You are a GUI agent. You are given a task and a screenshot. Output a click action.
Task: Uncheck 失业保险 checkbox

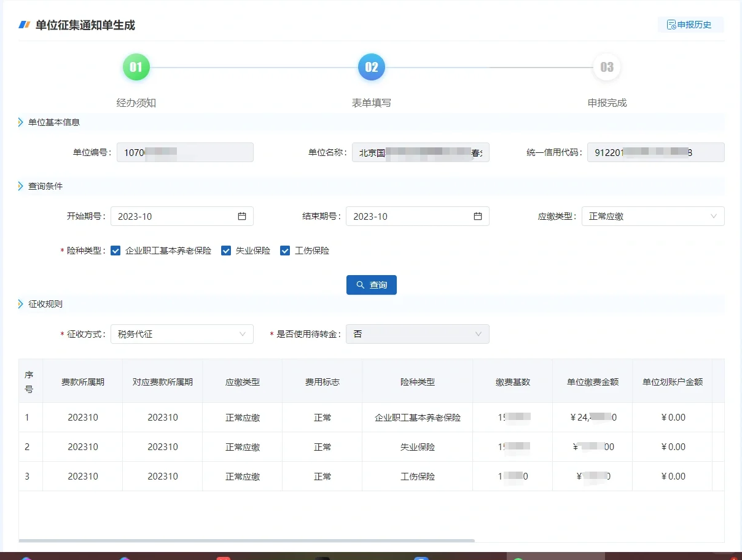click(x=226, y=251)
